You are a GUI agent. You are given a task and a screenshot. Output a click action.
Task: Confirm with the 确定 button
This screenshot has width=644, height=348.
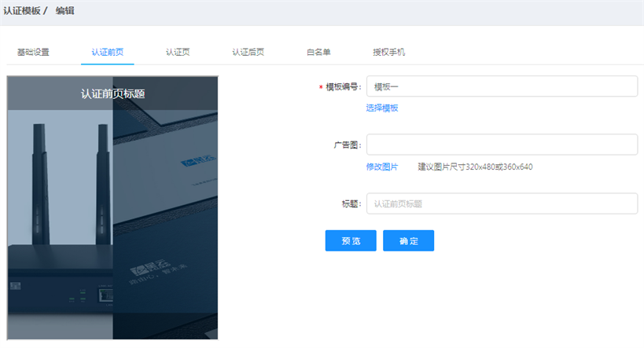pyautogui.click(x=409, y=241)
